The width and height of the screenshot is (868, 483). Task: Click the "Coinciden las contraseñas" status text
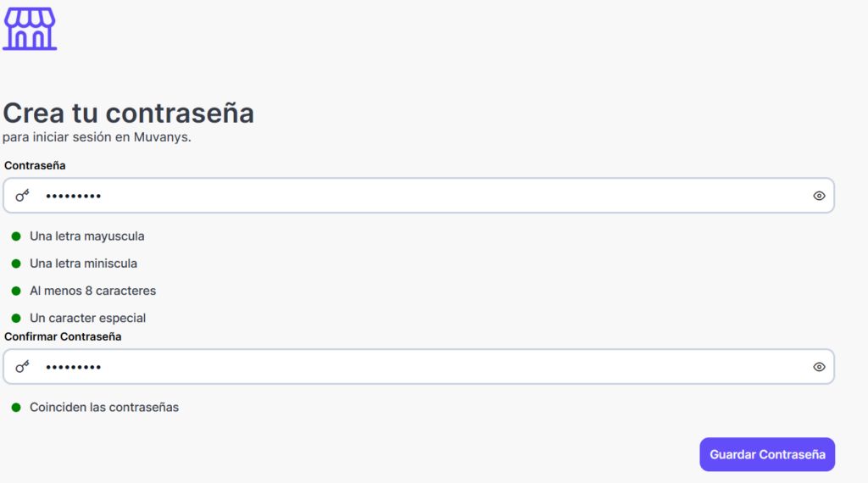104,408
